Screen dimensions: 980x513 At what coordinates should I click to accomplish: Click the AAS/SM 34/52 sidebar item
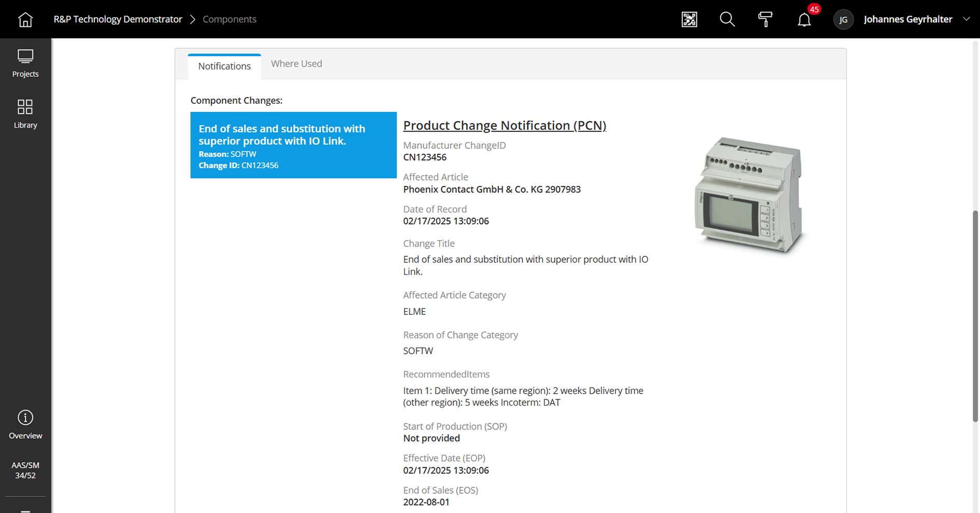pos(25,470)
